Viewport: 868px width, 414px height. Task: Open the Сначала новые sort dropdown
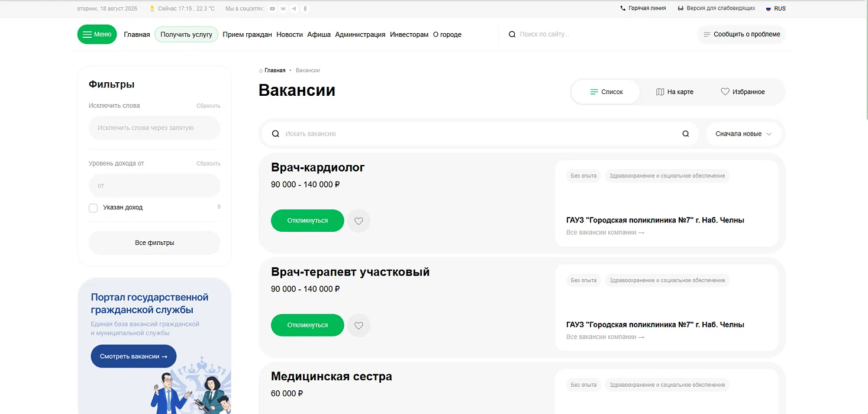pos(744,134)
